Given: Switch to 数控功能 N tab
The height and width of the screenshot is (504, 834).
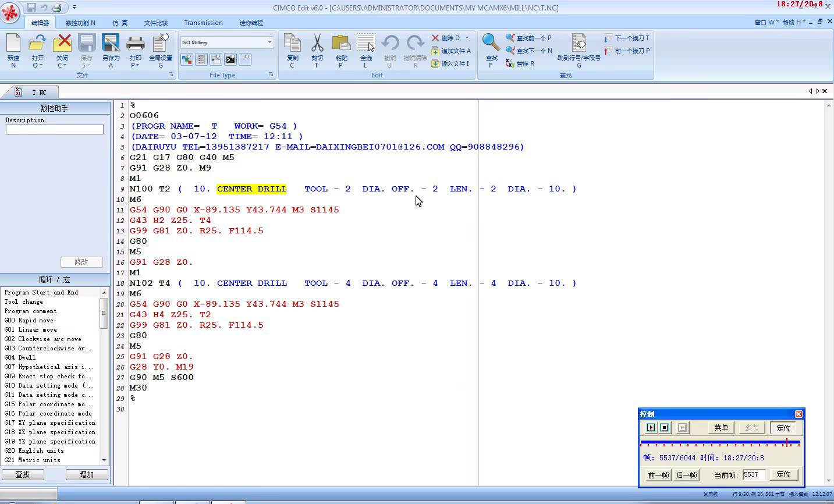Looking at the screenshot, I should [80, 23].
